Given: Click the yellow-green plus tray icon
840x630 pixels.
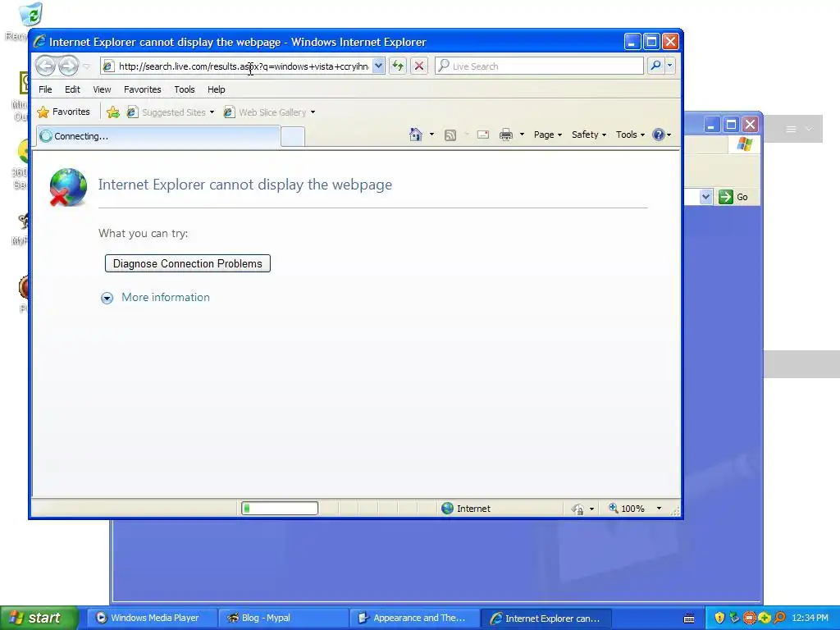Looking at the screenshot, I should [x=765, y=618].
